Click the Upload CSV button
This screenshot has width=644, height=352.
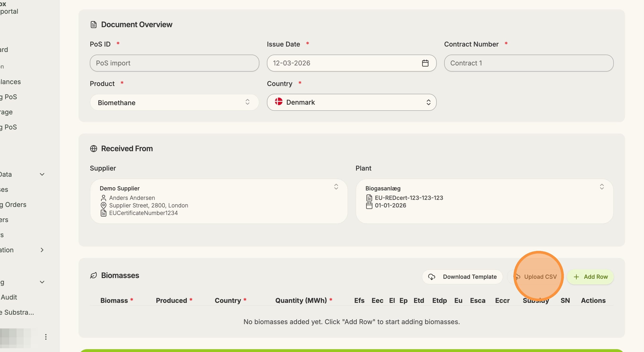pos(535,277)
